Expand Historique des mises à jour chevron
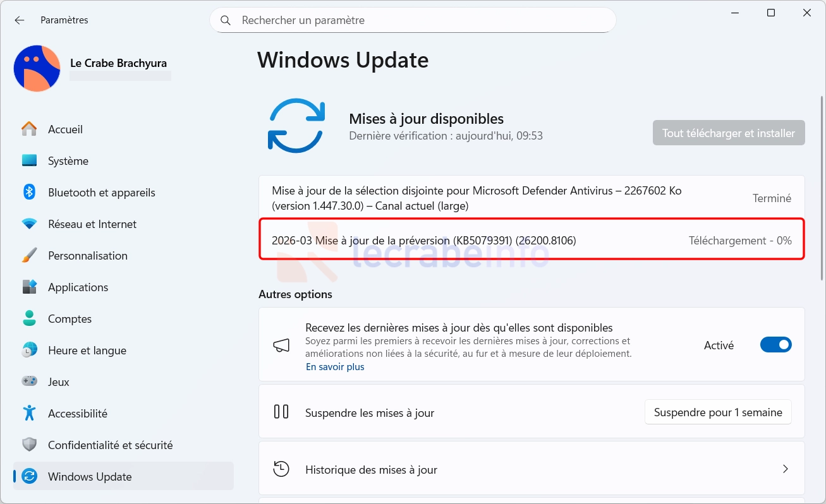This screenshot has height=504, width=826. (786, 469)
